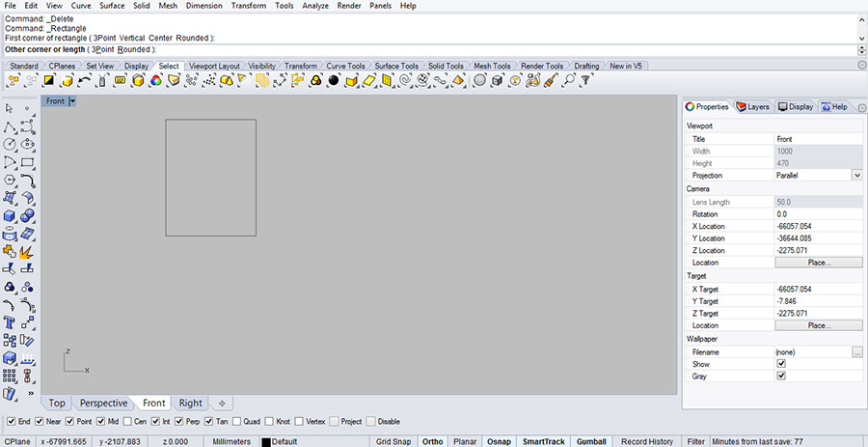Open the Projection dropdown in Properties
This screenshot has width=868, height=447.
(857, 175)
